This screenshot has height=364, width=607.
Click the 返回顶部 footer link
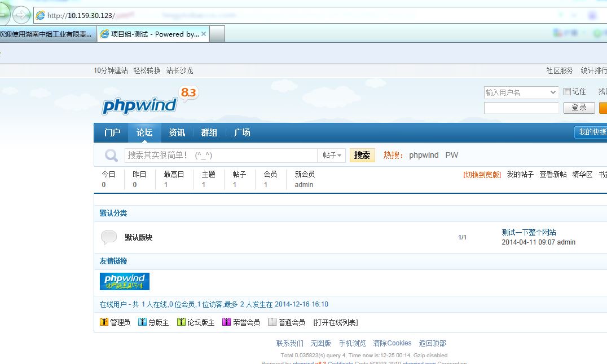click(x=433, y=343)
